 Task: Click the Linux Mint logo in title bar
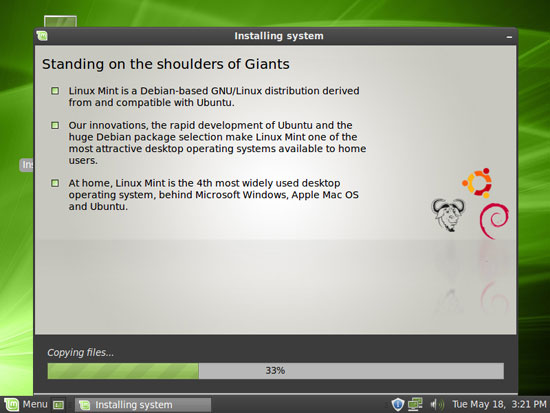tap(42, 36)
